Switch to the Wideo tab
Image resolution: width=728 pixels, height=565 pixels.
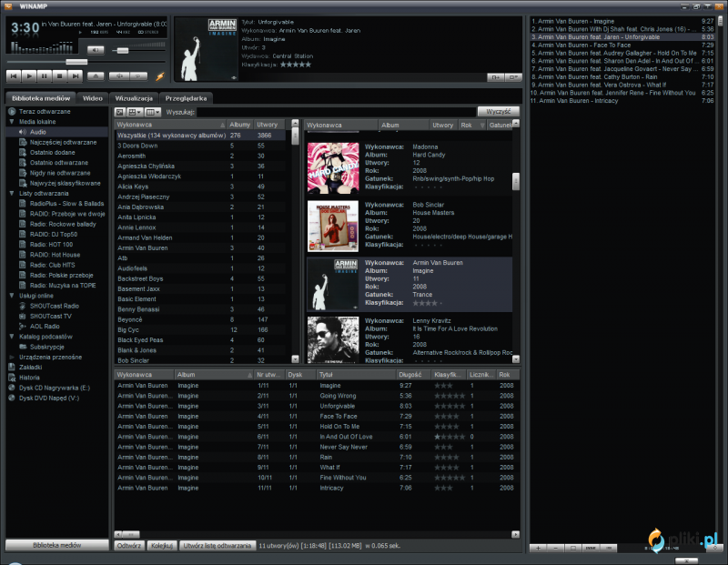[x=93, y=98]
